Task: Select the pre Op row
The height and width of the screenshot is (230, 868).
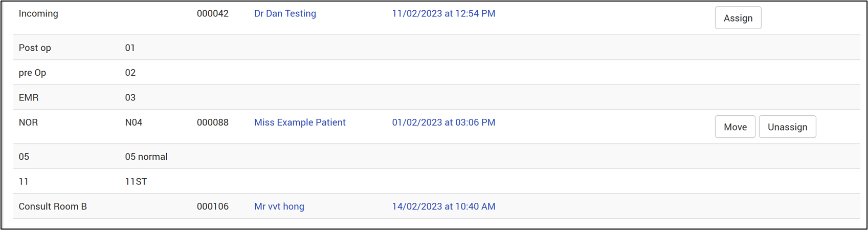Action: [x=32, y=73]
